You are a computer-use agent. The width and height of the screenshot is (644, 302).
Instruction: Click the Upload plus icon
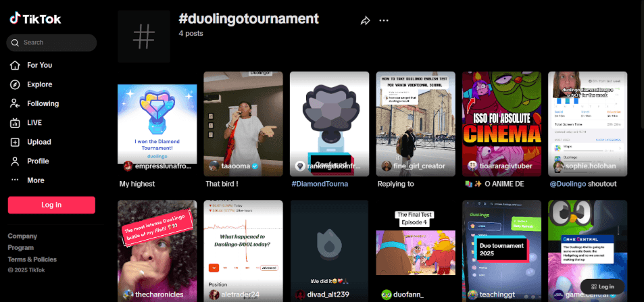pyautogui.click(x=15, y=142)
